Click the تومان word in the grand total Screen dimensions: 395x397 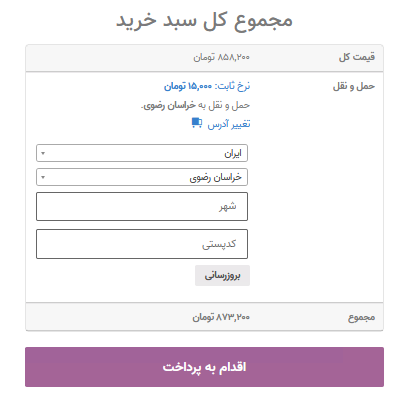coord(203,317)
